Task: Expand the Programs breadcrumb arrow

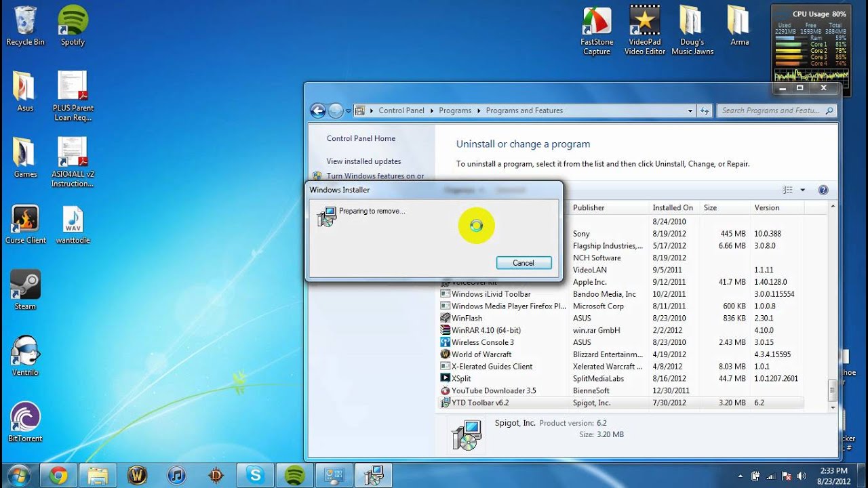Action: coord(478,110)
